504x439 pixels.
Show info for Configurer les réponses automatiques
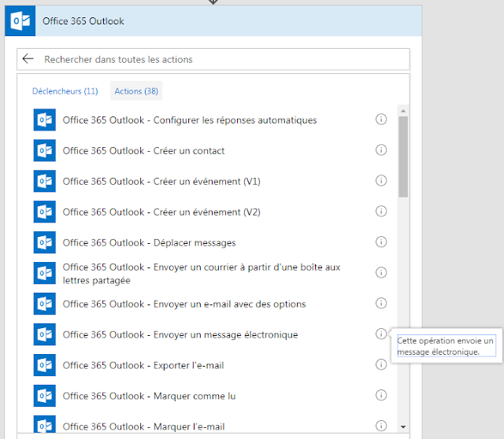381,120
